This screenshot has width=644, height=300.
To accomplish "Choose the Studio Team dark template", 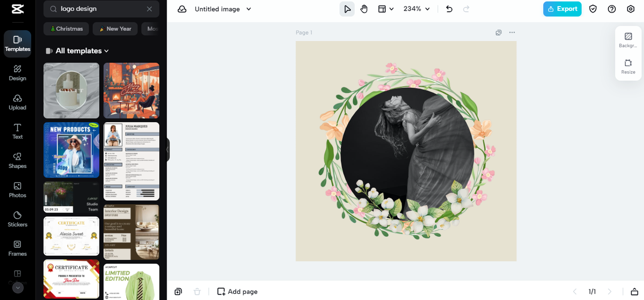I will pyautogui.click(x=71, y=197).
